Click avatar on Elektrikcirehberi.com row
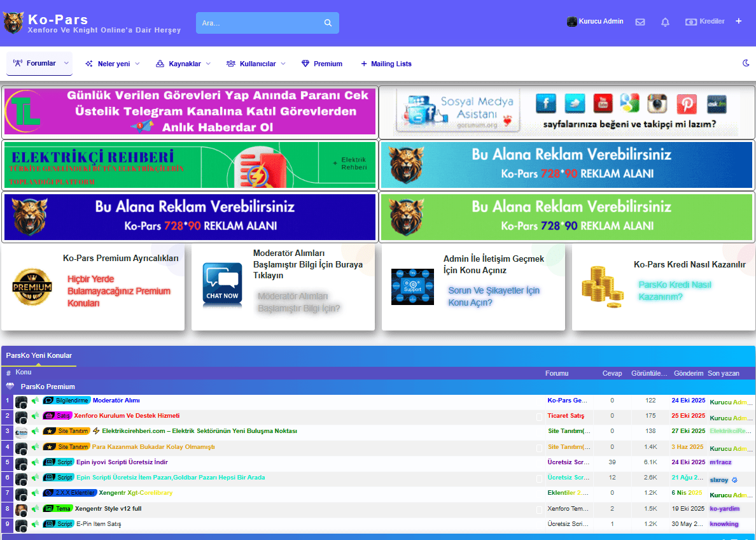The image size is (756, 540). 21,432
